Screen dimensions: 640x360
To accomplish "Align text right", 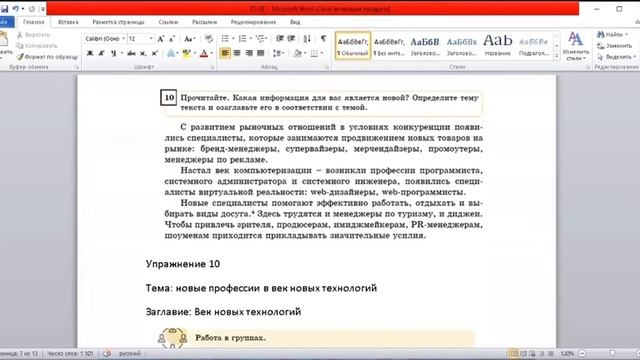I will [x=249, y=53].
